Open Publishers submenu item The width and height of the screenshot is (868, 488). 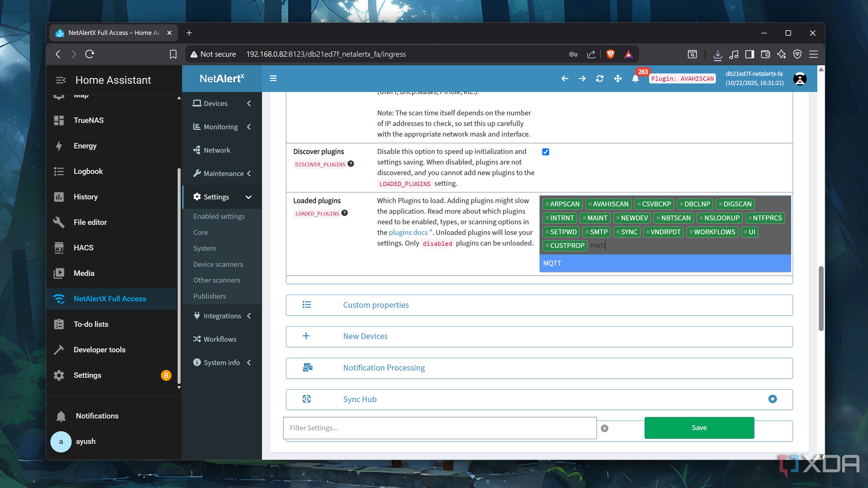(x=210, y=296)
